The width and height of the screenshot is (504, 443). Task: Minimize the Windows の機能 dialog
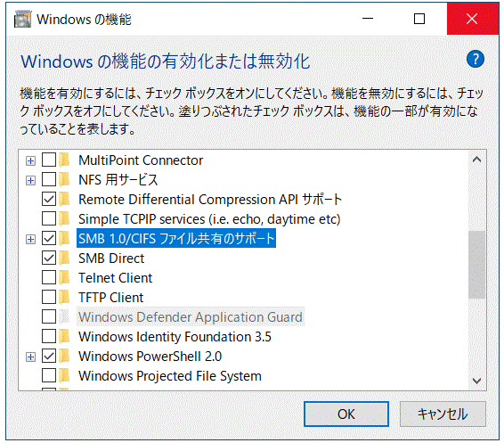(368, 19)
